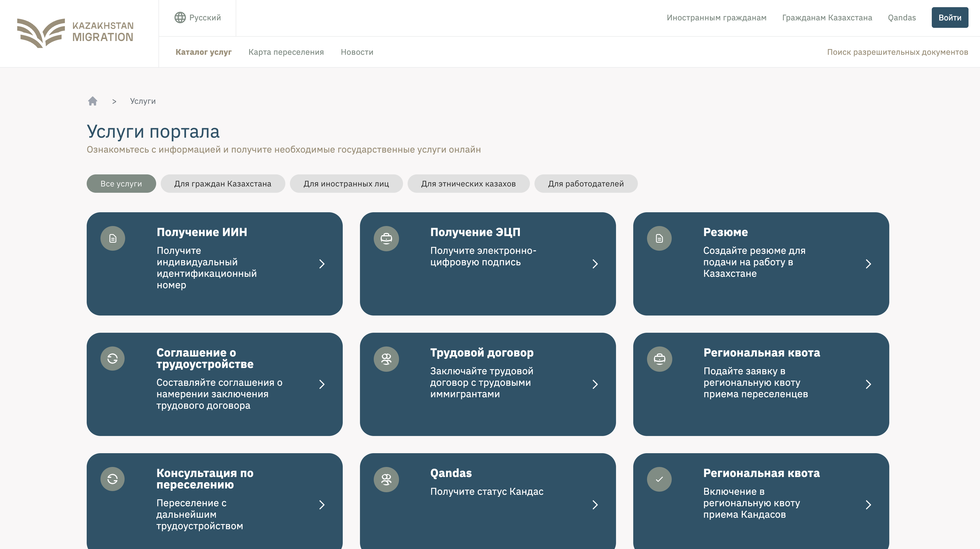Click briefcase icon on Получение ЭЦП card
Viewport: 980px width, 549px height.
[x=386, y=238]
